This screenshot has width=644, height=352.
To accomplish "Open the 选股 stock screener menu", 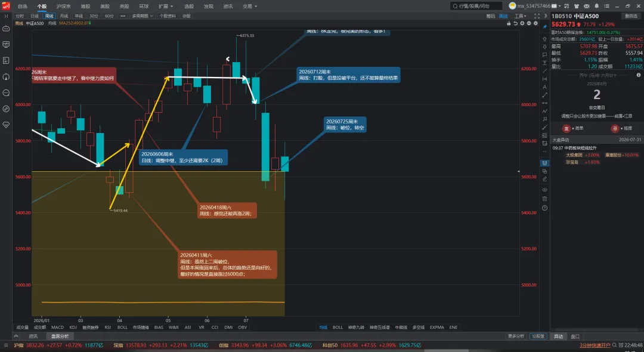I will tap(189, 6).
